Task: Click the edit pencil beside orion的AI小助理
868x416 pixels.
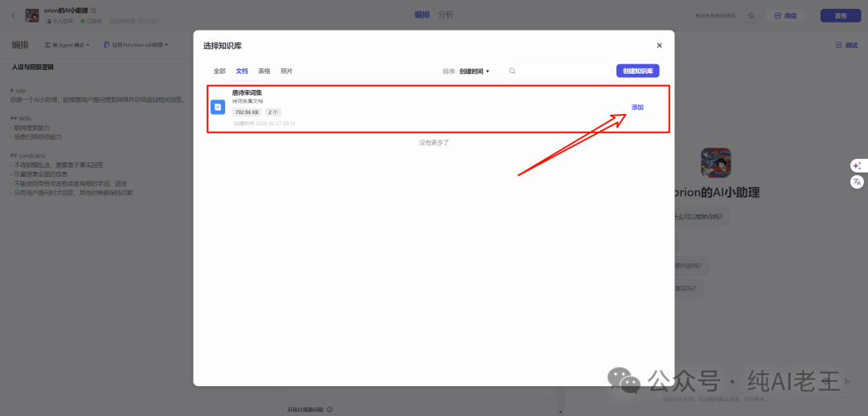Action: (x=93, y=10)
